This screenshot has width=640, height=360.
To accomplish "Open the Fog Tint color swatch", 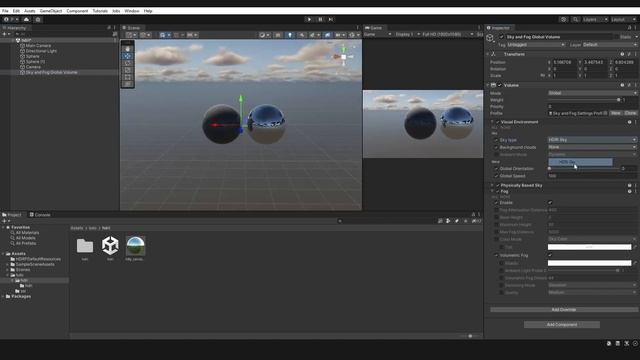I will (x=589, y=247).
